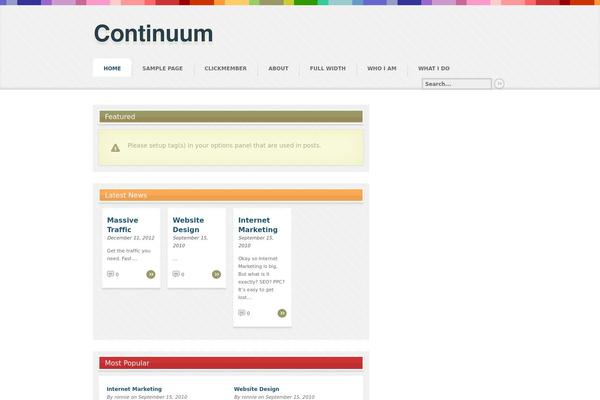Click the Continuum site title
600x400 pixels.
(153, 33)
